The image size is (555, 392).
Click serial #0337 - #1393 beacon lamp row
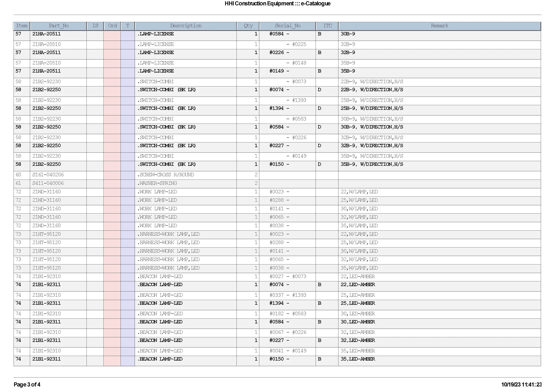pos(288,295)
